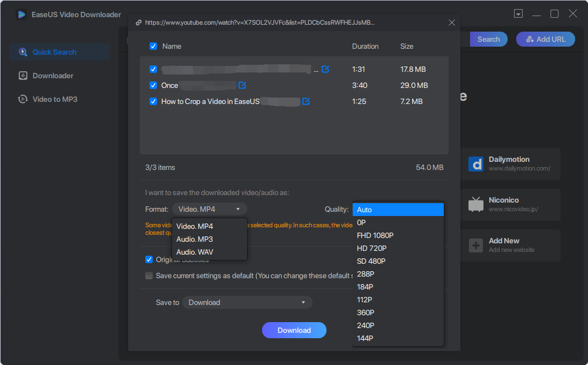Choose Audio. MP3 from format list
The height and width of the screenshot is (365, 588).
tap(209, 239)
